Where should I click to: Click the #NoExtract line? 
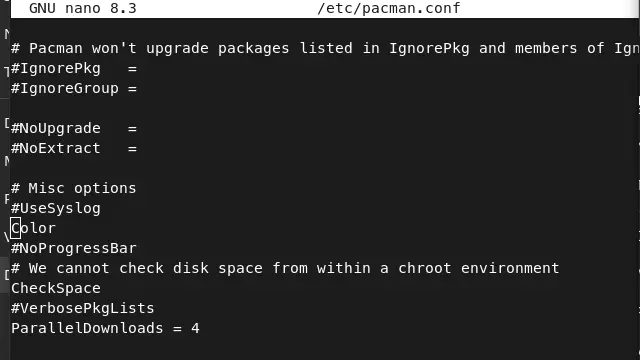click(73, 149)
